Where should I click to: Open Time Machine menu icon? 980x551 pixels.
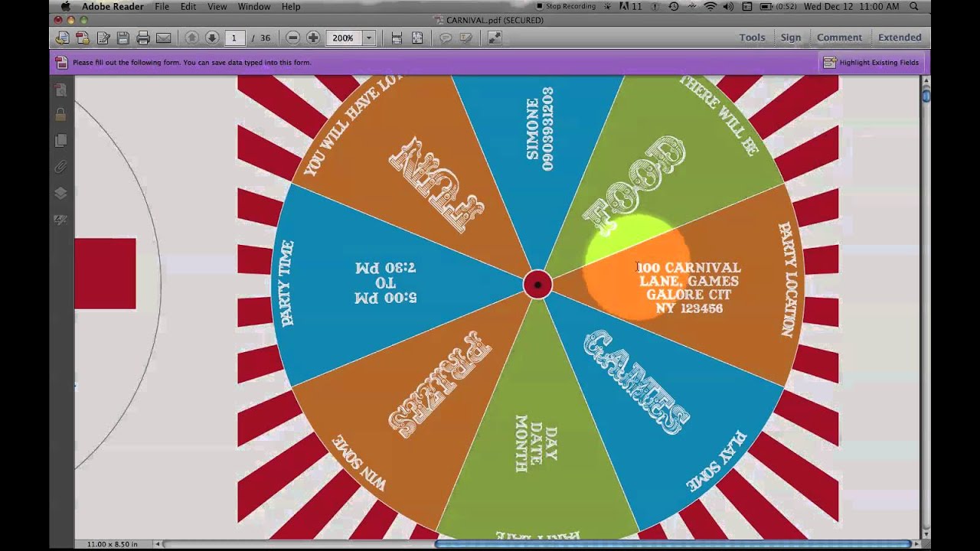point(673,6)
